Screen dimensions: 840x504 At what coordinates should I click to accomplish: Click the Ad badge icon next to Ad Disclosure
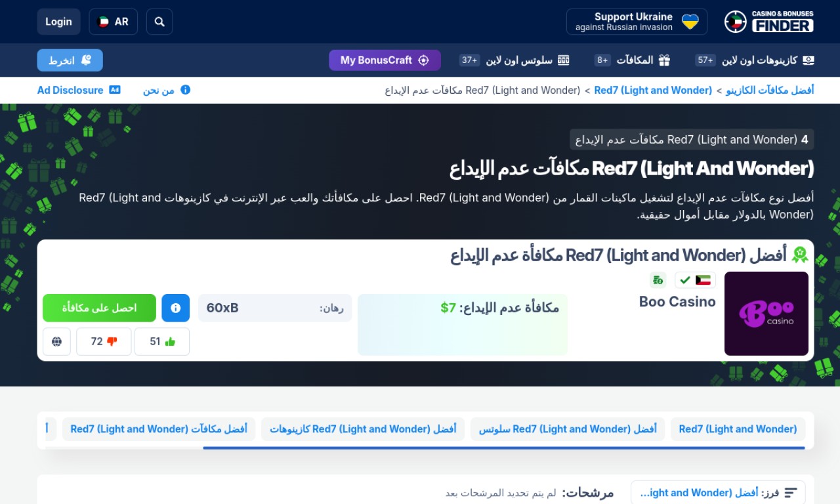[115, 90]
